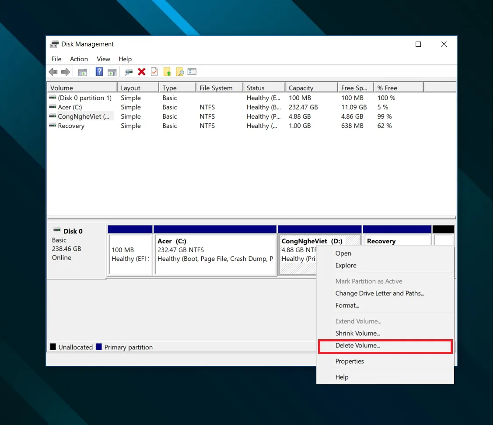
Task: Show/hide console tree toolbar icon
Action: tap(83, 72)
